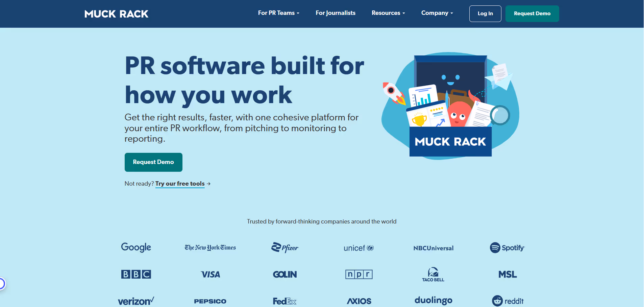Select the Google logo
The width and height of the screenshot is (644, 307).
point(135,247)
